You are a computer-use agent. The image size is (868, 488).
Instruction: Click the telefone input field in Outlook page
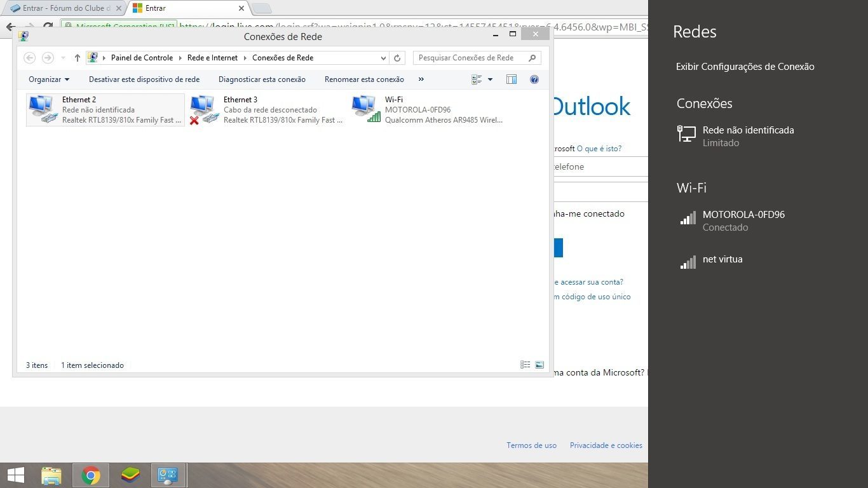point(600,166)
